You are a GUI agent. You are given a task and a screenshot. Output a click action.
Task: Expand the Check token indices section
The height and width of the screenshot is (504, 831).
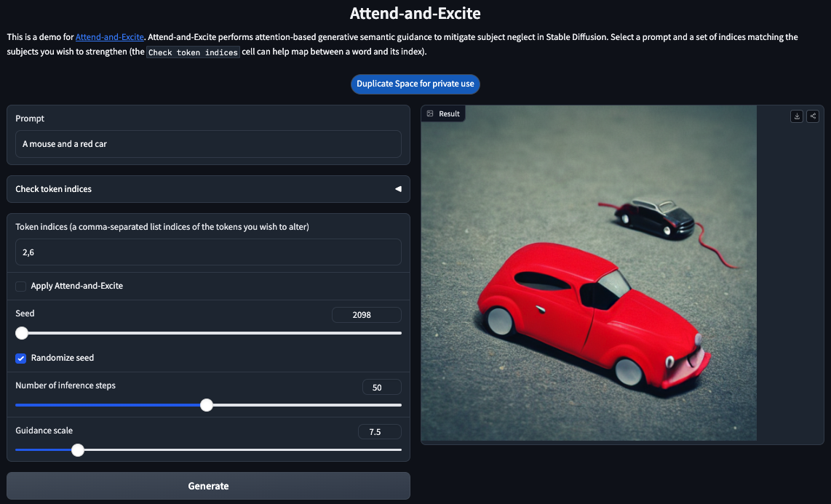[208, 189]
